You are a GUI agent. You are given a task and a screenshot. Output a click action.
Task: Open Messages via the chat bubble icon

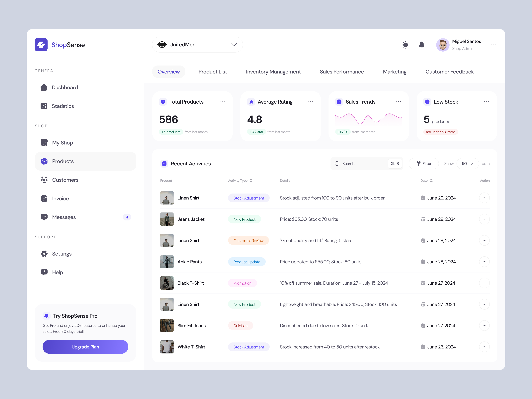(x=44, y=217)
